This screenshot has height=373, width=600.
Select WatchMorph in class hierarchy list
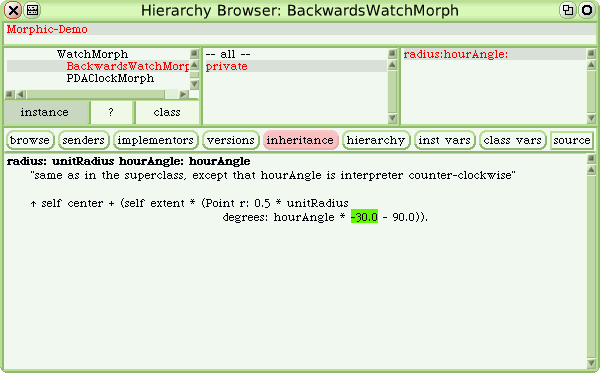(x=93, y=54)
